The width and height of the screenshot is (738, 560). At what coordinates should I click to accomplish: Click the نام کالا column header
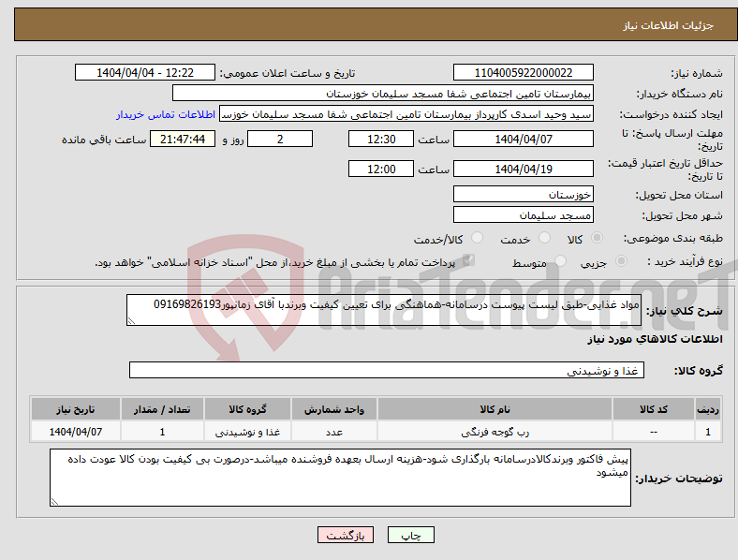(494, 409)
